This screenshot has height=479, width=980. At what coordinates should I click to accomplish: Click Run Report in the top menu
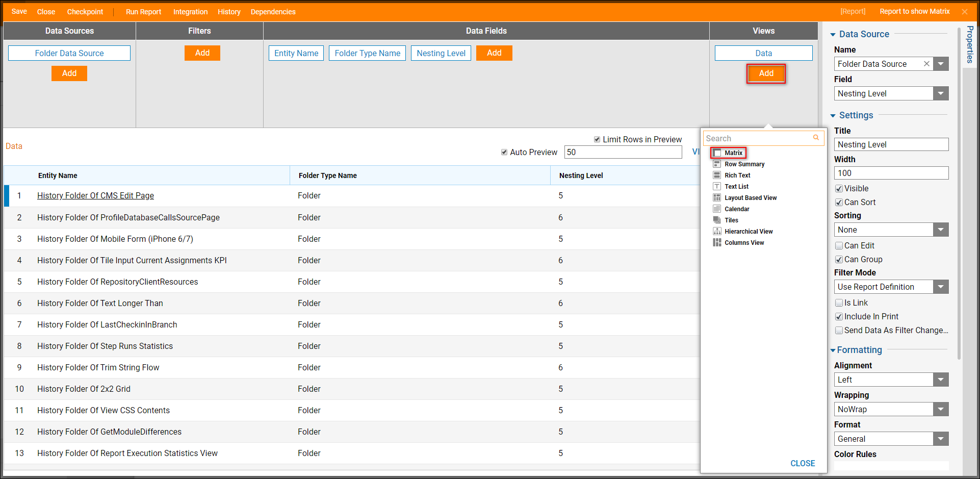(143, 12)
